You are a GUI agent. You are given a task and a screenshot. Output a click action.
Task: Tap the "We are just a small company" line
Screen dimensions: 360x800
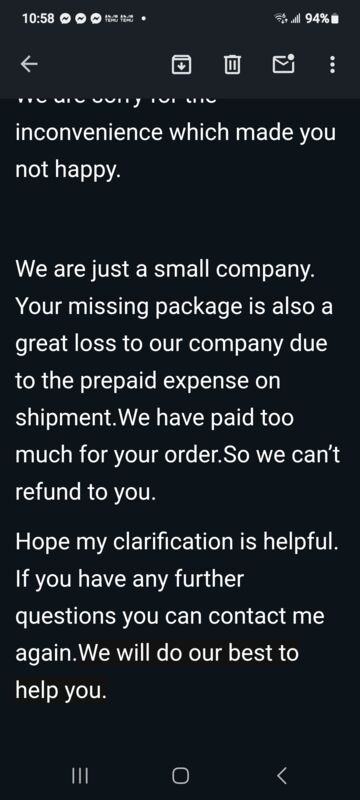coord(165,270)
